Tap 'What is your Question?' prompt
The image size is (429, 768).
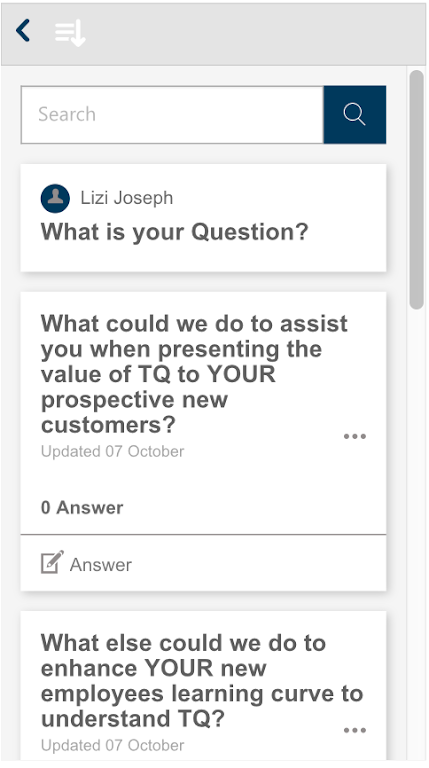point(174,232)
